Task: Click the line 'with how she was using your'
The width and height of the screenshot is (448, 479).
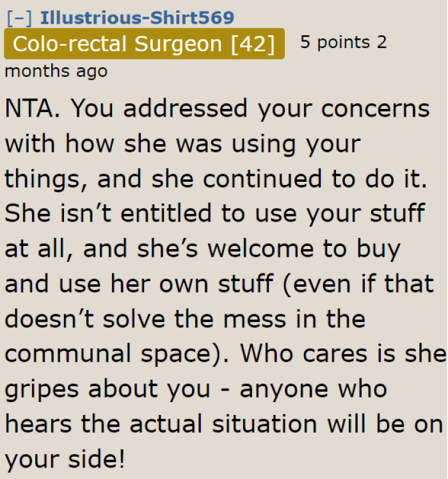Action: click(182, 143)
